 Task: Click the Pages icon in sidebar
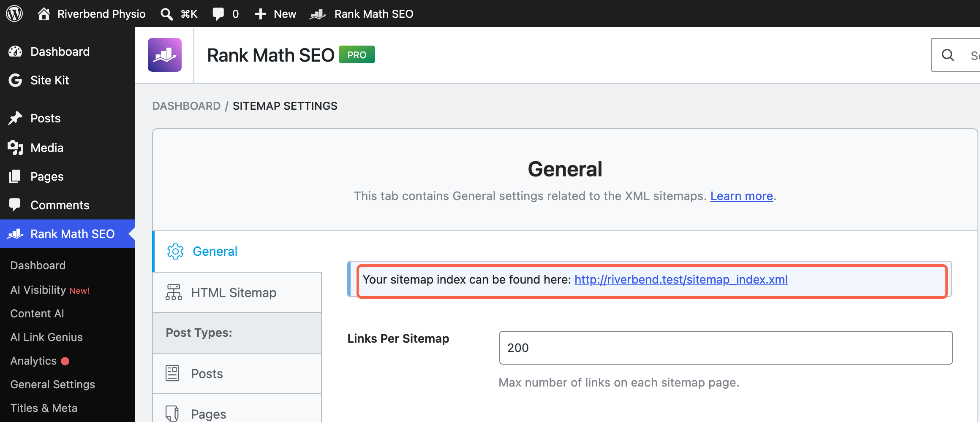[x=15, y=176]
